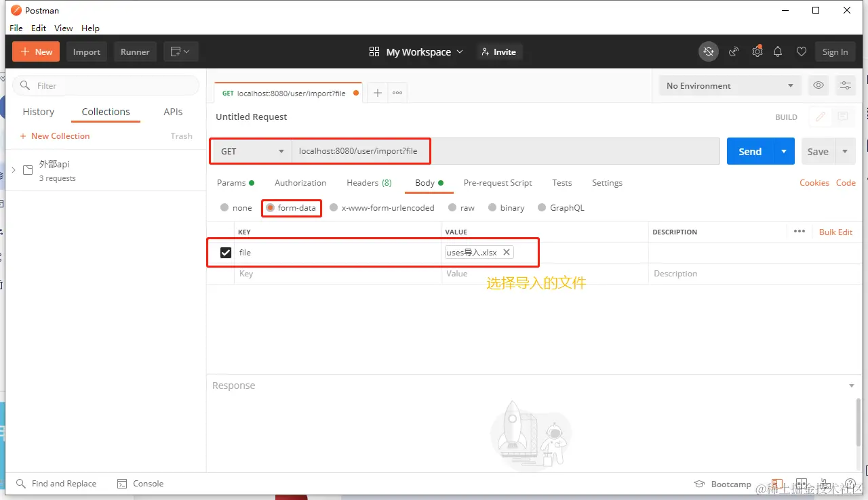This screenshot has width=868, height=500.
Task: Remove the uses导入.xlsx file with X
Action: pos(506,252)
